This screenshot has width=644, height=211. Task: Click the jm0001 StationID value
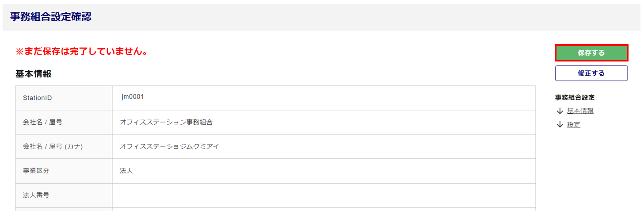[x=133, y=97]
